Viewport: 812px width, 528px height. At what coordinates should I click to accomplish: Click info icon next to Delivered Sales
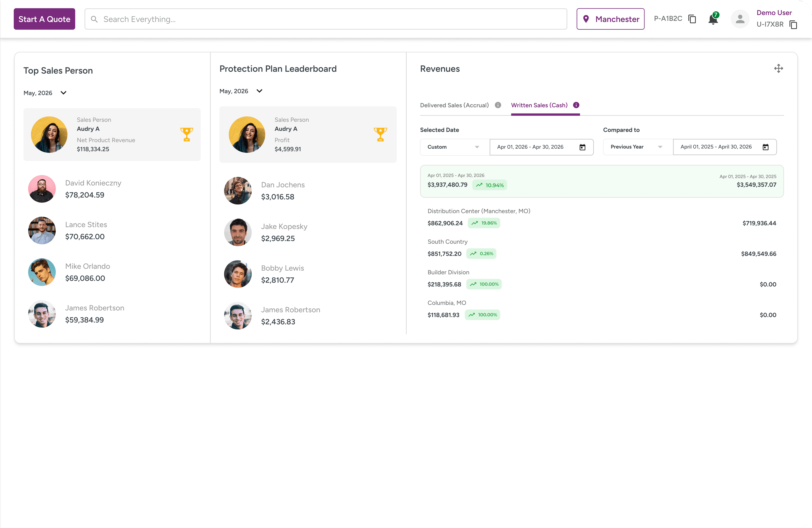pyautogui.click(x=498, y=105)
